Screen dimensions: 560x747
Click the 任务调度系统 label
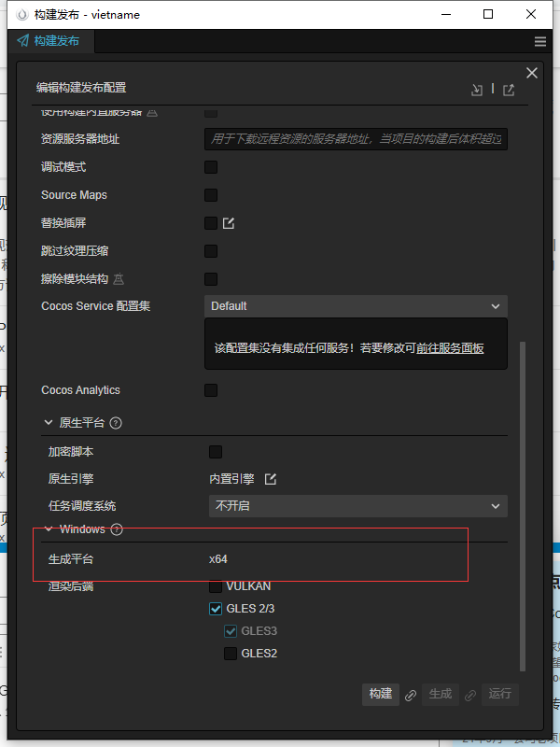point(82,506)
